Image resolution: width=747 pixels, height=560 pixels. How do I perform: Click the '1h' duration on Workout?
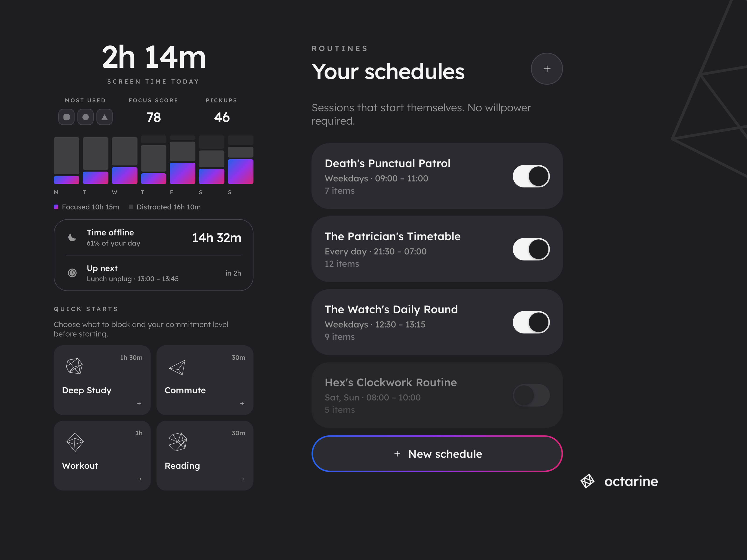click(x=139, y=433)
